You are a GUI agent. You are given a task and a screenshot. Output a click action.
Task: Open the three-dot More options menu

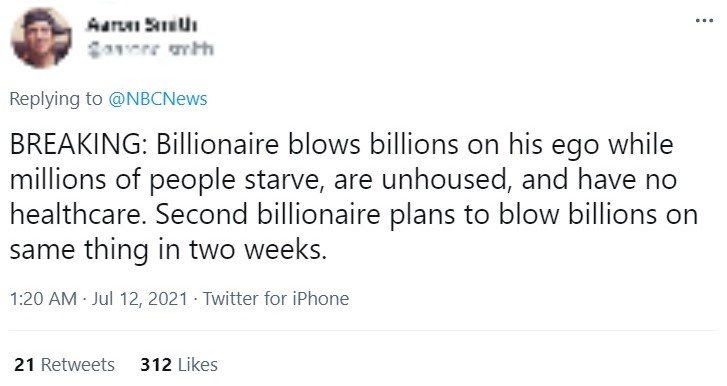click(704, 20)
